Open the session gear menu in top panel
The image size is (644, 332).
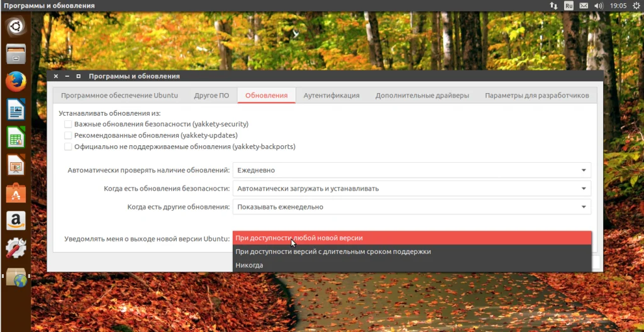click(637, 6)
